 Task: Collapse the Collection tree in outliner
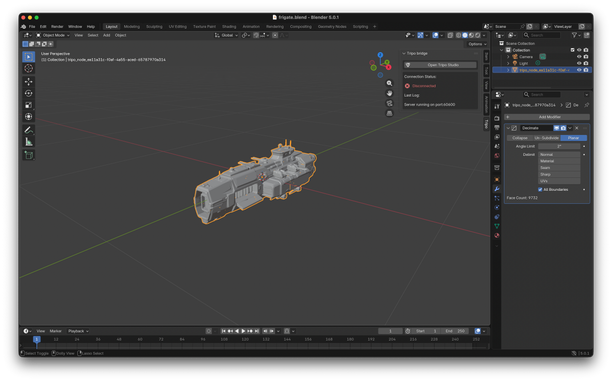[x=502, y=50]
